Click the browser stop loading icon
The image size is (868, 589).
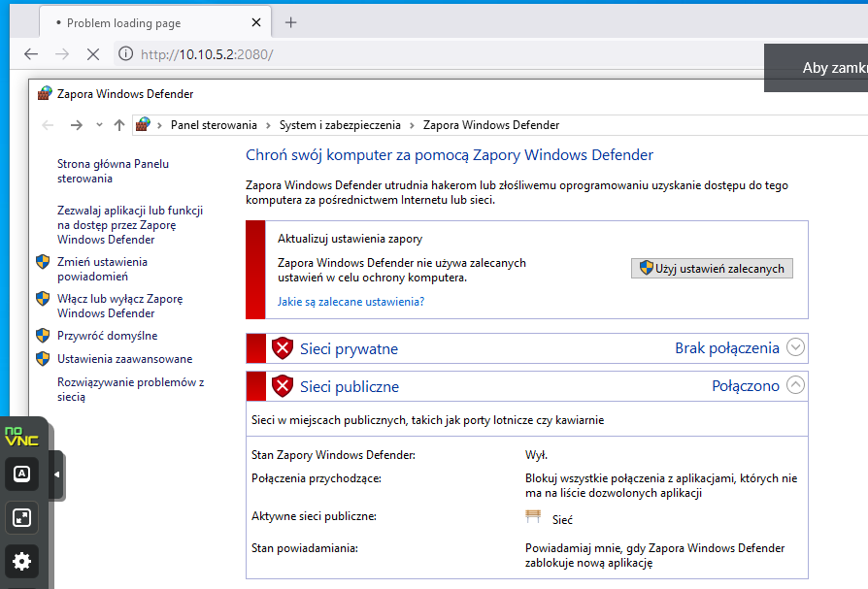(93, 54)
